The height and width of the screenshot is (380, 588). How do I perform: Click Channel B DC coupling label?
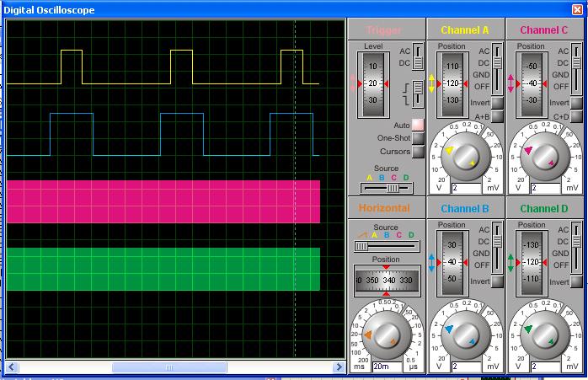tap(484, 242)
